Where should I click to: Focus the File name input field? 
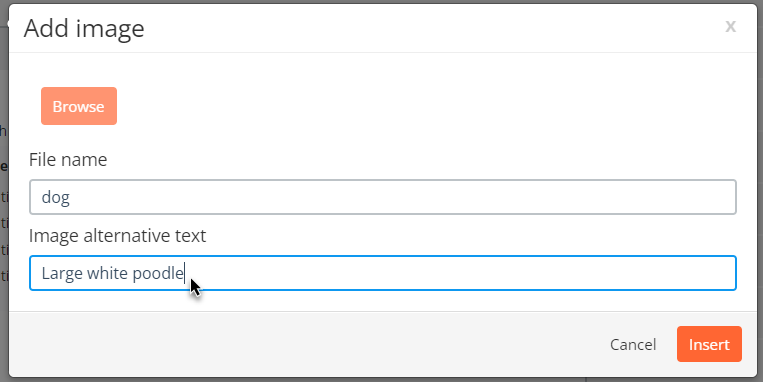pos(382,197)
